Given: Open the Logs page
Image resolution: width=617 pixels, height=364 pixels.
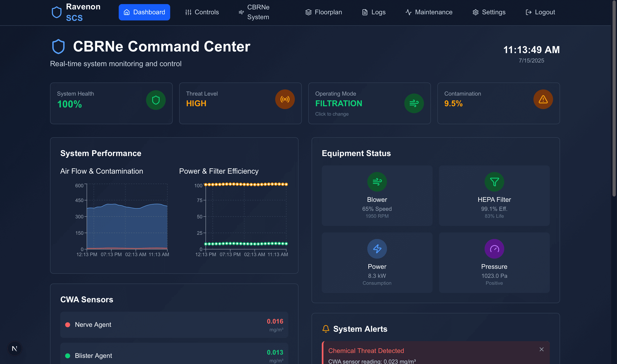Looking at the screenshot, I should pos(374,12).
